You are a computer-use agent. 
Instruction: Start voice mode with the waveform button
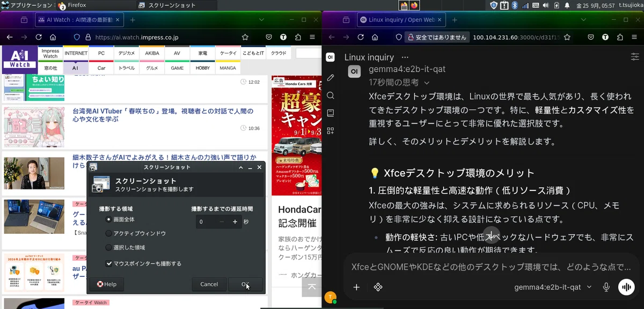click(x=626, y=287)
